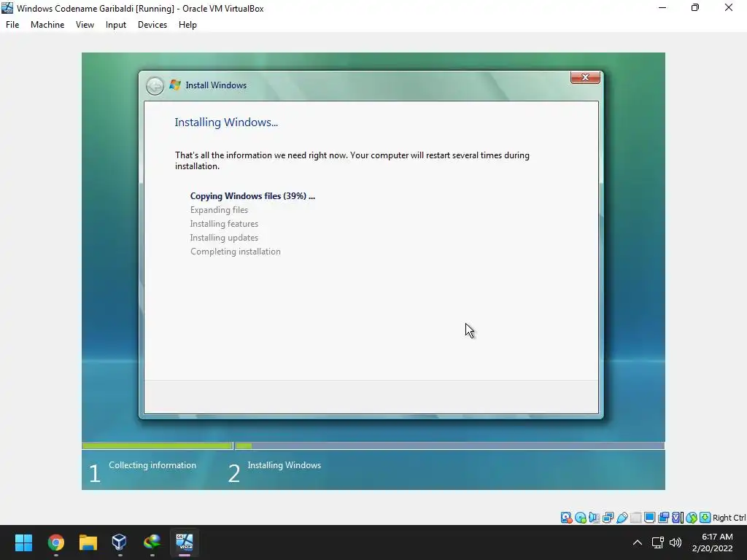Restore down the VirtualBox window
The image size is (747, 560).
coord(695,7)
